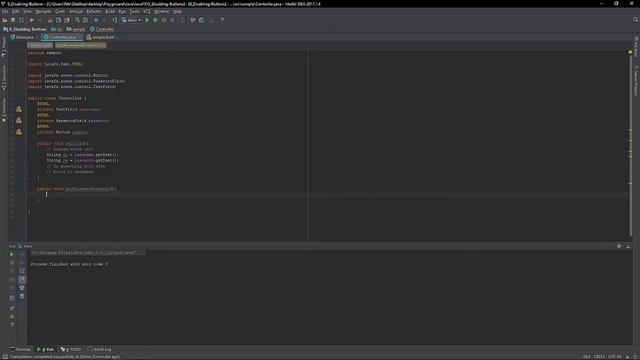
Task: Open the Run panel gear settings menu
Action: pos(619,246)
